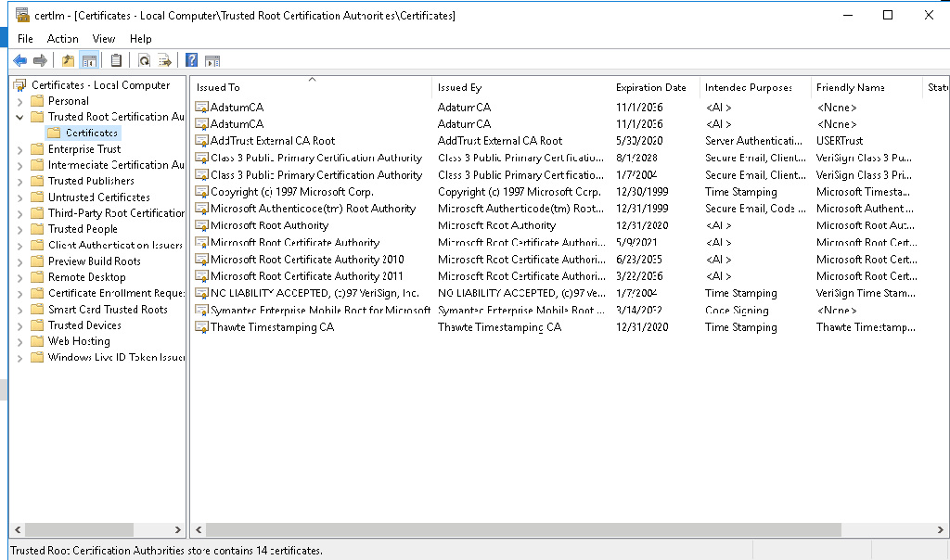Click the Refresh toolbar icon
The image size is (950, 560).
click(144, 60)
